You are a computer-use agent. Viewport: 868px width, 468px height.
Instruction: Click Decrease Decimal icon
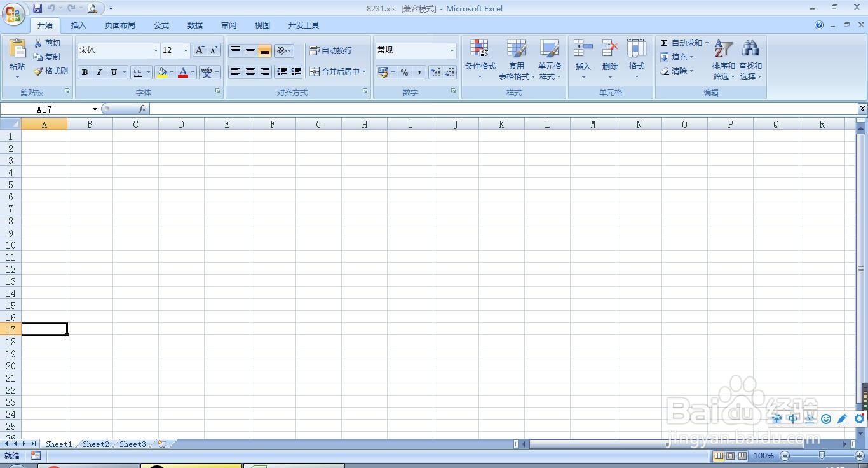tap(450, 72)
